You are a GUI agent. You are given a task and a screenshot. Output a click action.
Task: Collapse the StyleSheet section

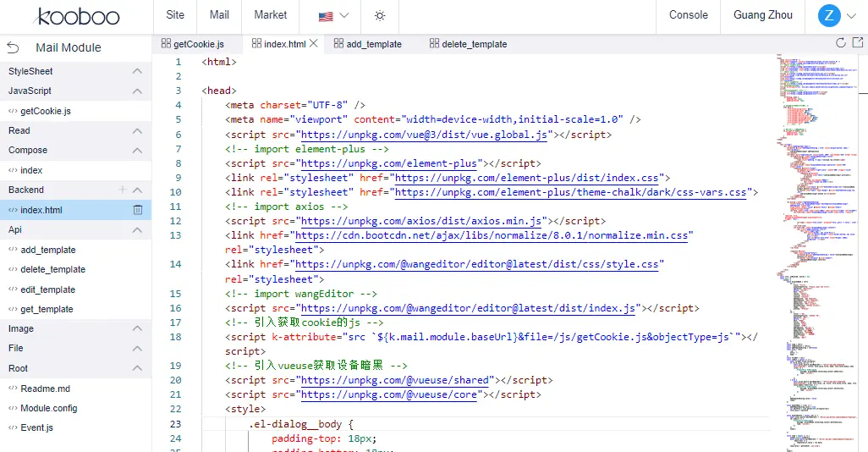[137, 71]
